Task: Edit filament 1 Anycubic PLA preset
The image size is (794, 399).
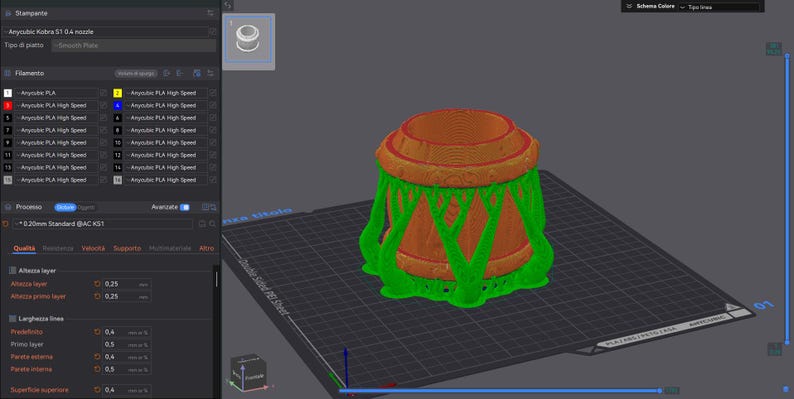Action: coord(103,93)
